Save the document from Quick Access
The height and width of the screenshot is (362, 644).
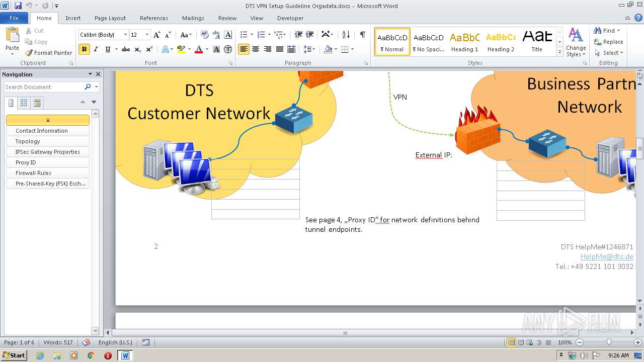pyautogui.click(x=18, y=6)
